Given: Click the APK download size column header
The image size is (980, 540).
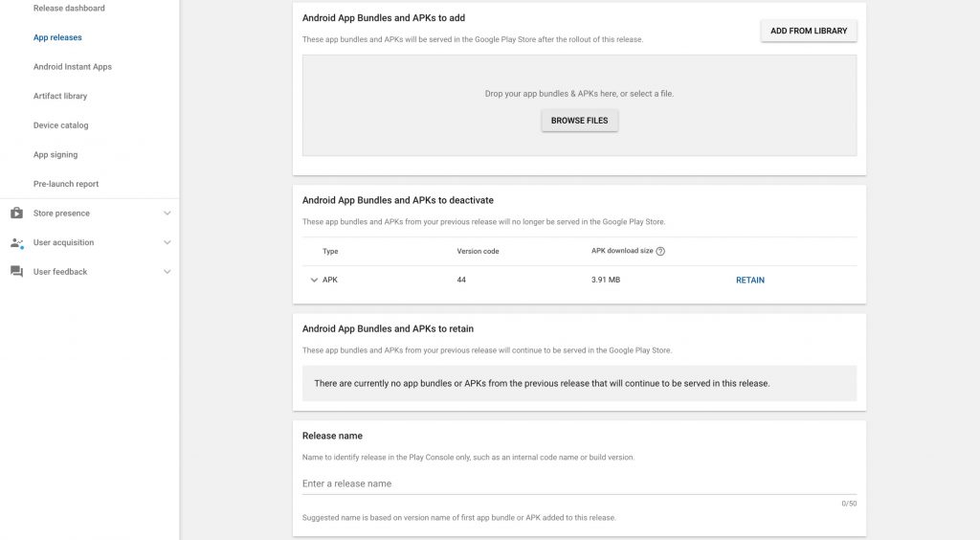Looking at the screenshot, I should click(x=622, y=251).
